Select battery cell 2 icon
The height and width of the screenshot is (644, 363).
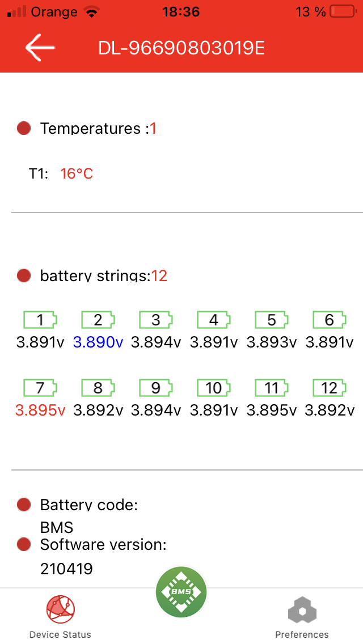[x=98, y=320]
